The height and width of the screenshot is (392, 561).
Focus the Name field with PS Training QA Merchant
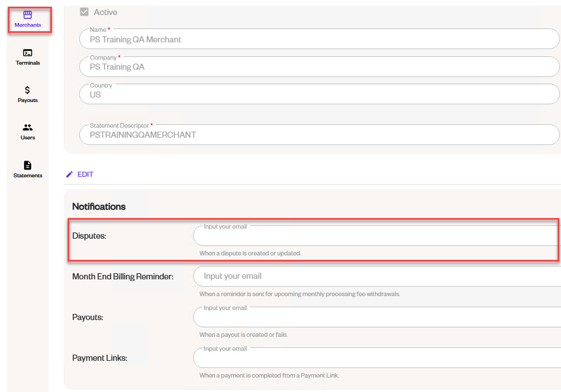(319, 39)
